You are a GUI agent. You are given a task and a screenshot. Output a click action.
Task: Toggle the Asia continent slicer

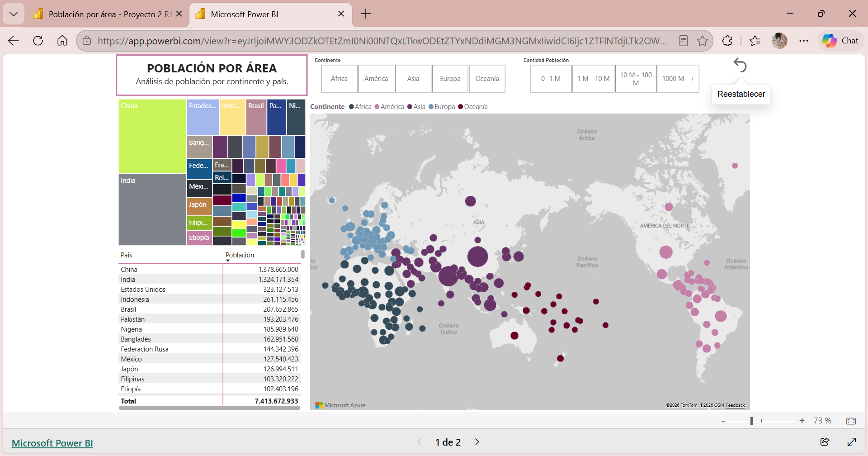click(413, 79)
